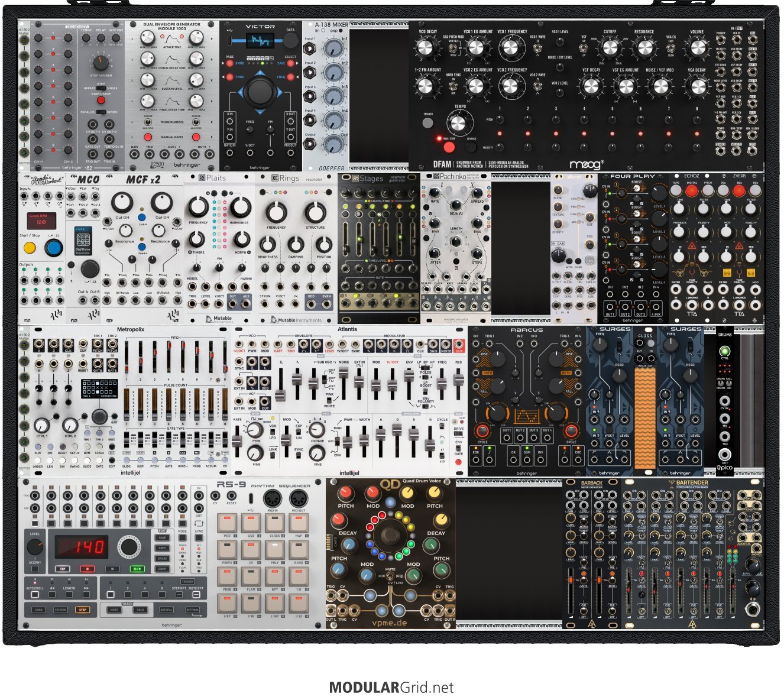Toggle the 182 sequencer Repeat/Single switch
Screen dimensions: 784x700
pos(100,88)
